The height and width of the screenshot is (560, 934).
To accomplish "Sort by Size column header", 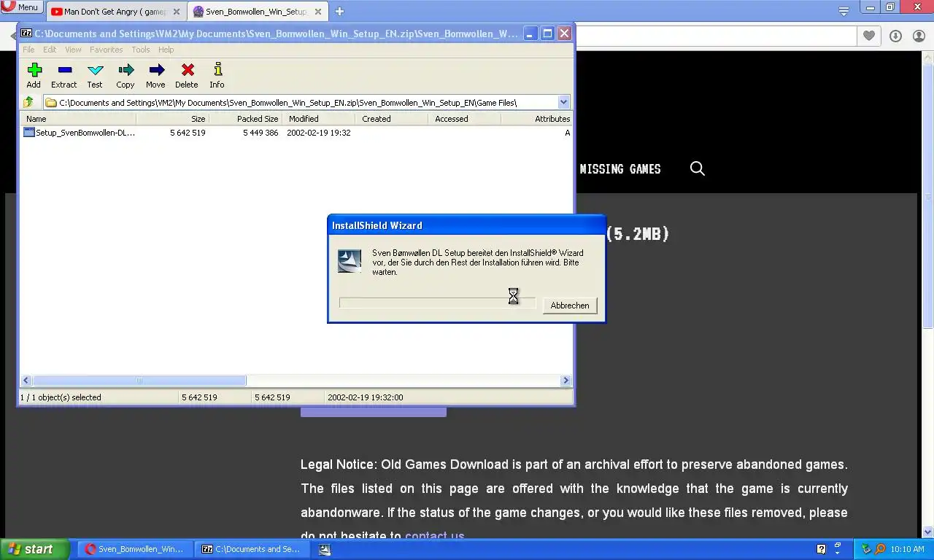I will click(173, 119).
